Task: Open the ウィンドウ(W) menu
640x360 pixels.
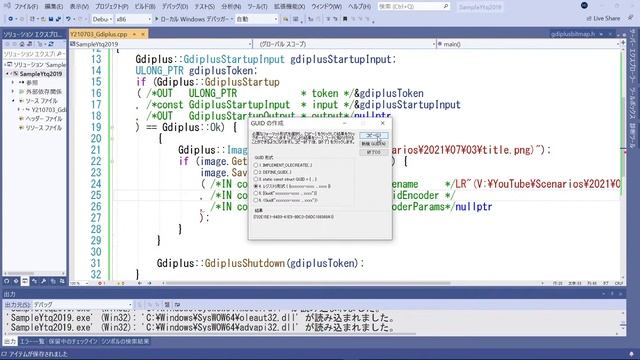Action: click(x=327, y=7)
